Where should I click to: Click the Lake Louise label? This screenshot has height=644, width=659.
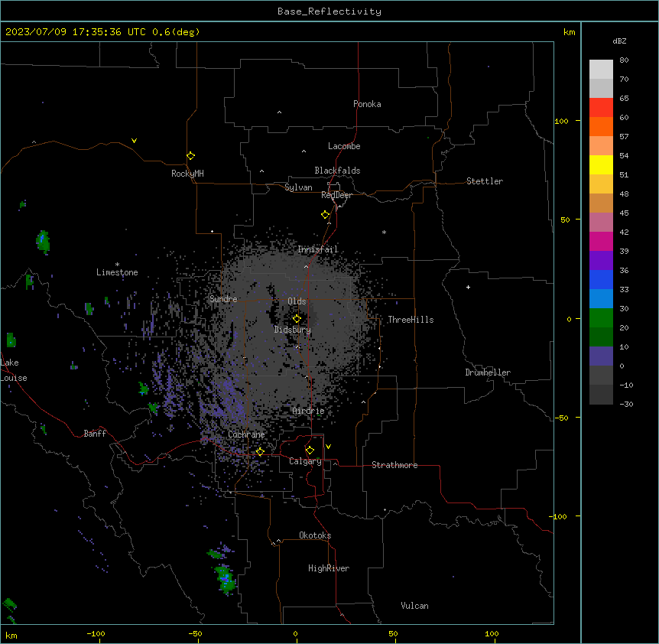coord(14,370)
